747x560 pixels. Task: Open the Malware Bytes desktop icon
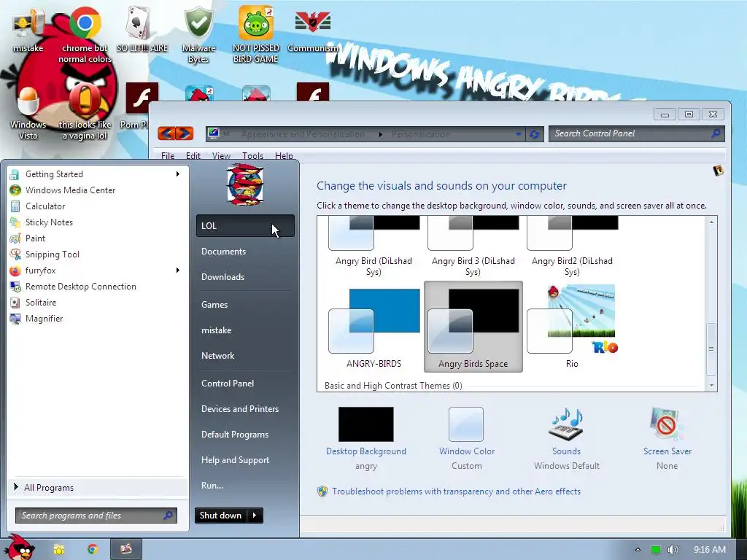click(198, 34)
